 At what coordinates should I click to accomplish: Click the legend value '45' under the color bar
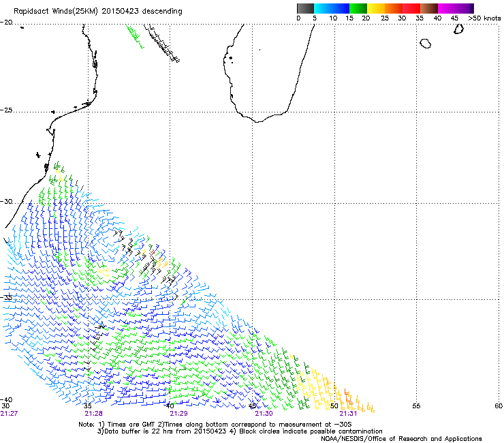pyautogui.click(x=454, y=18)
